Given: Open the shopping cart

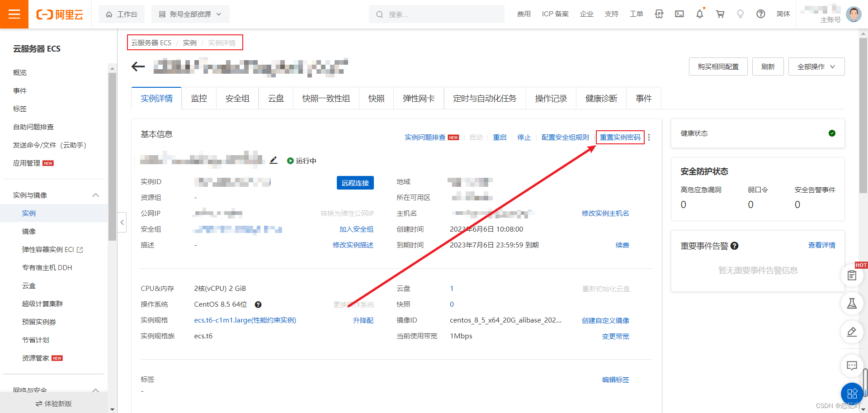Looking at the screenshot, I should point(720,14).
